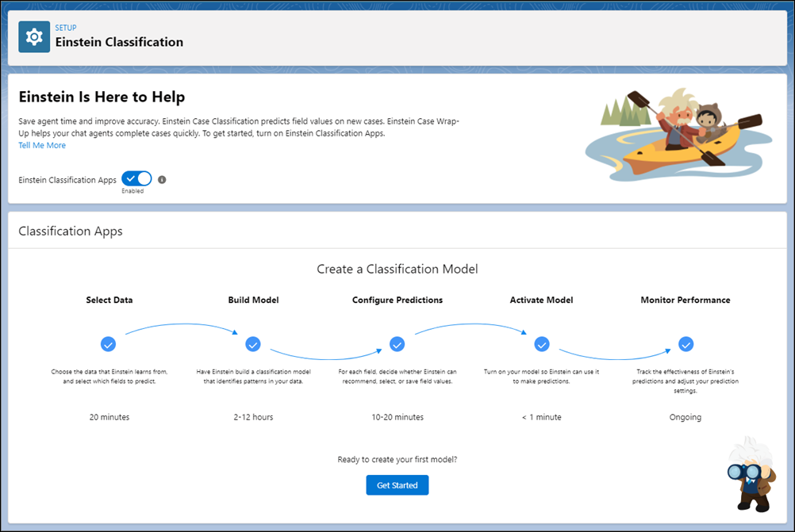Image resolution: width=795 pixels, height=532 pixels.
Task: Toggle the Einstein Classification Apps switch
Action: (136, 179)
